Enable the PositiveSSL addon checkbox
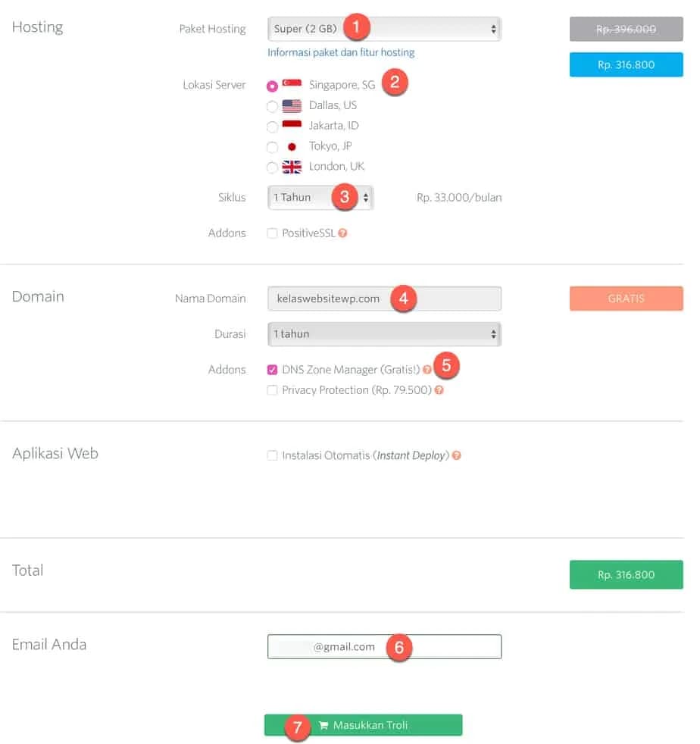700x744 pixels. (x=272, y=233)
